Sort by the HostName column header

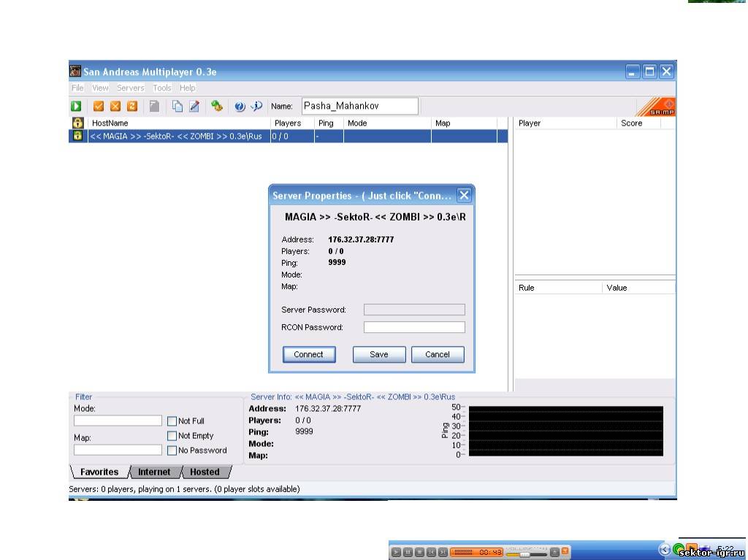[x=180, y=123]
